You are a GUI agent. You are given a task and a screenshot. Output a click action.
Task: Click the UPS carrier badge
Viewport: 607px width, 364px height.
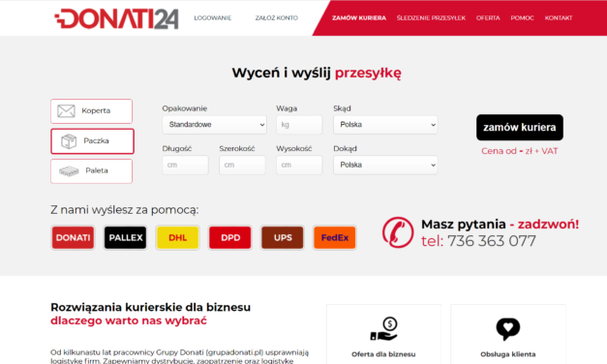(283, 238)
